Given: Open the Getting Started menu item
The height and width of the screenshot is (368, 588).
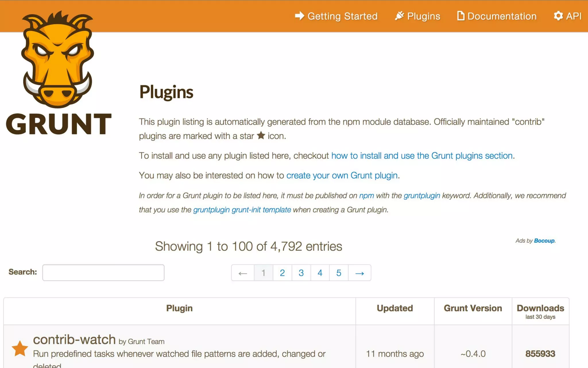Looking at the screenshot, I should (342, 16).
